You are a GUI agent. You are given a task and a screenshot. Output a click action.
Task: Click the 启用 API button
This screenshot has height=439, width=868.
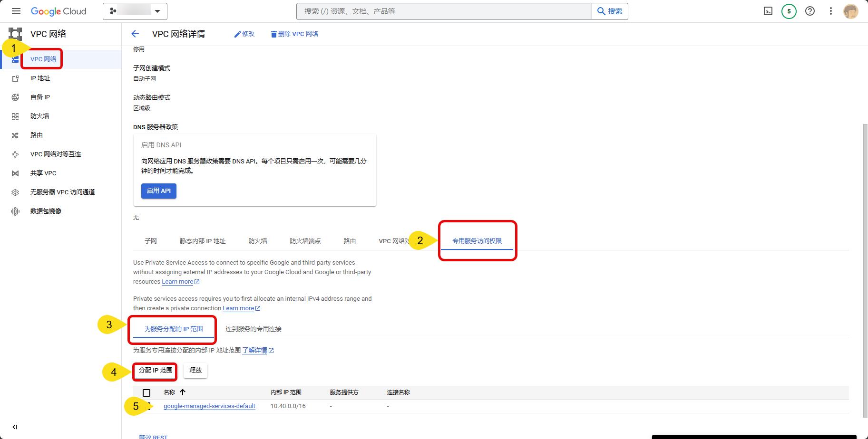coord(158,191)
